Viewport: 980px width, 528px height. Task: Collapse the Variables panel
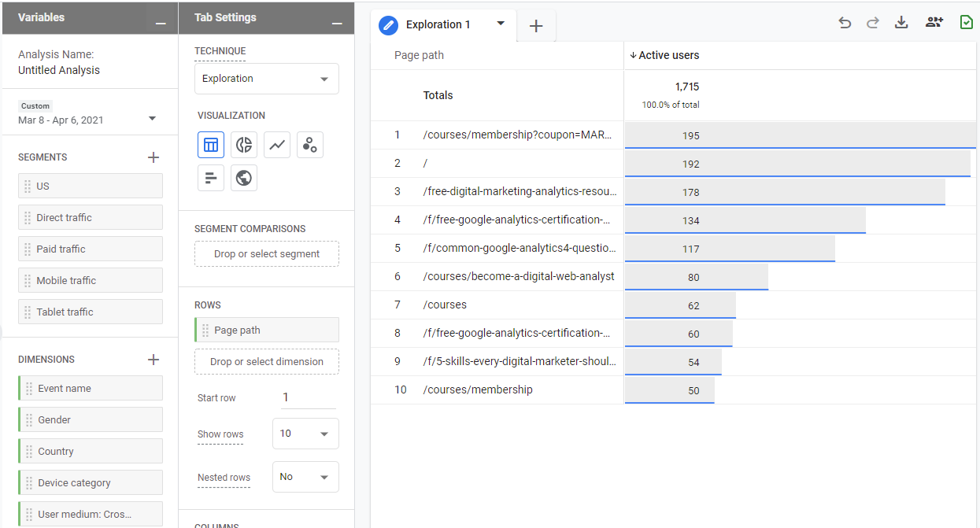[161, 24]
